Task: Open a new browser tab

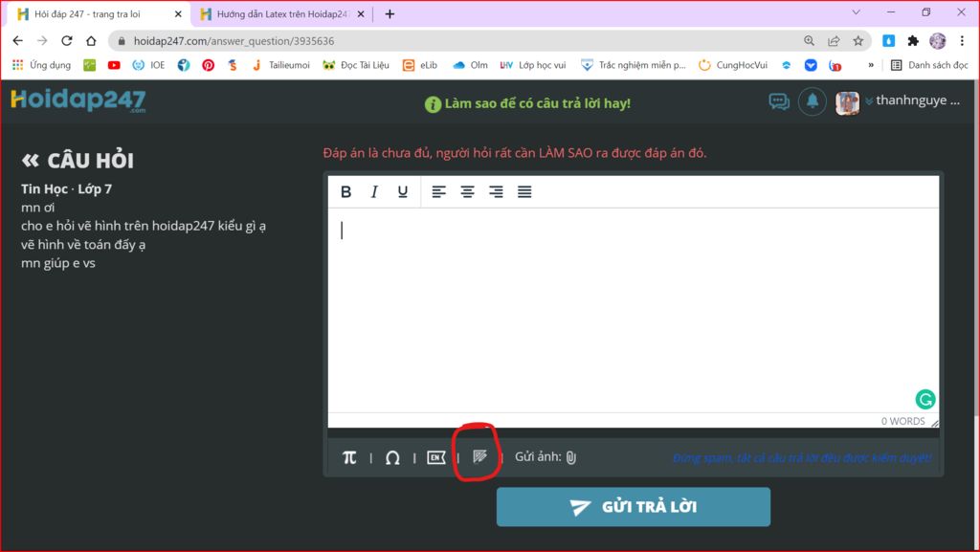Action: (x=390, y=13)
